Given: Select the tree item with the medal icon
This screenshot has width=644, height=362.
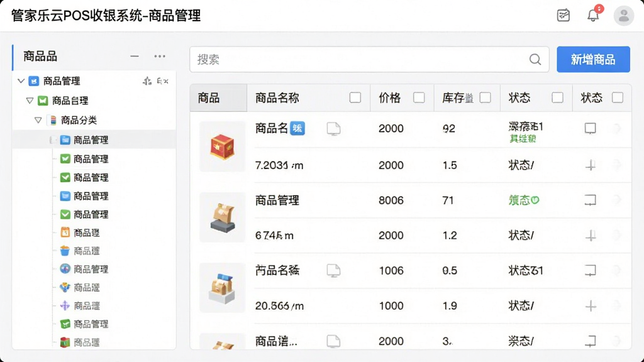Looking at the screenshot, I should (x=80, y=287).
